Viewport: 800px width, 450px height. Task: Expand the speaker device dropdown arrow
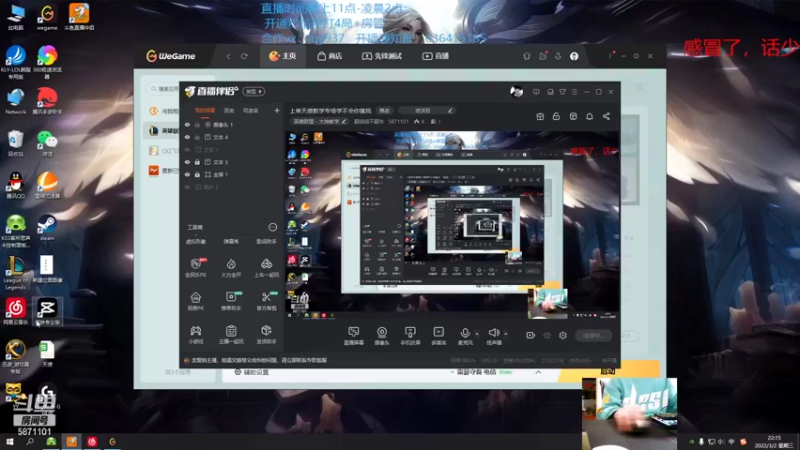coord(506,334)
